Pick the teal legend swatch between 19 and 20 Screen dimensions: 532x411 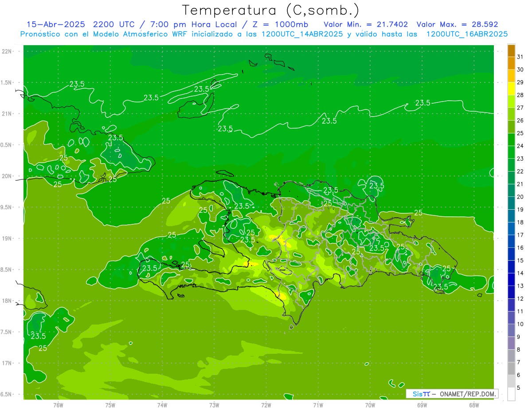pos(511,203)
